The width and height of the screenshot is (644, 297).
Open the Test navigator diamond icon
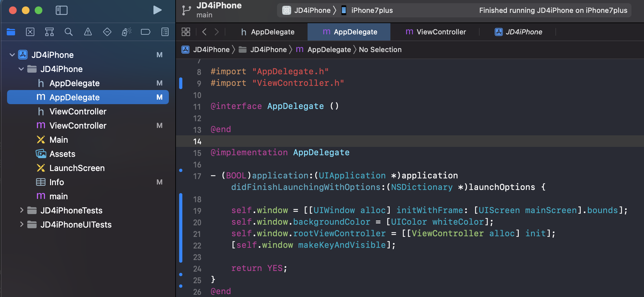click(x=107, y=32)
